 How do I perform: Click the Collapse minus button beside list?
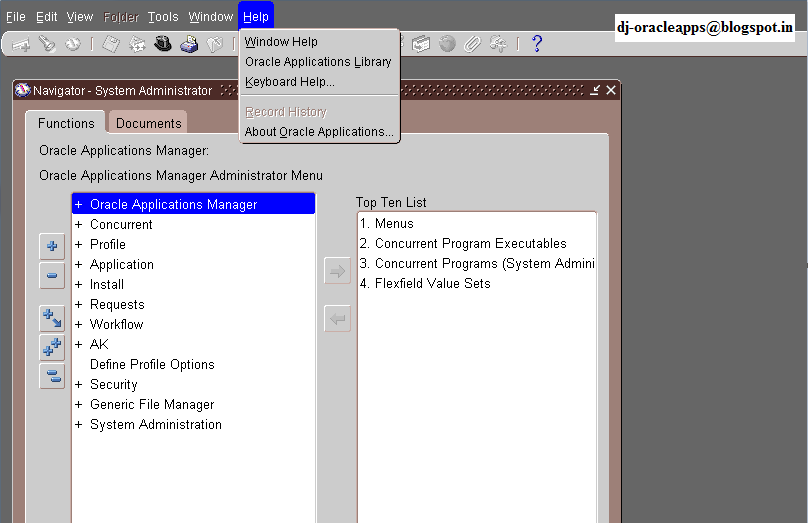coord(52,275)
